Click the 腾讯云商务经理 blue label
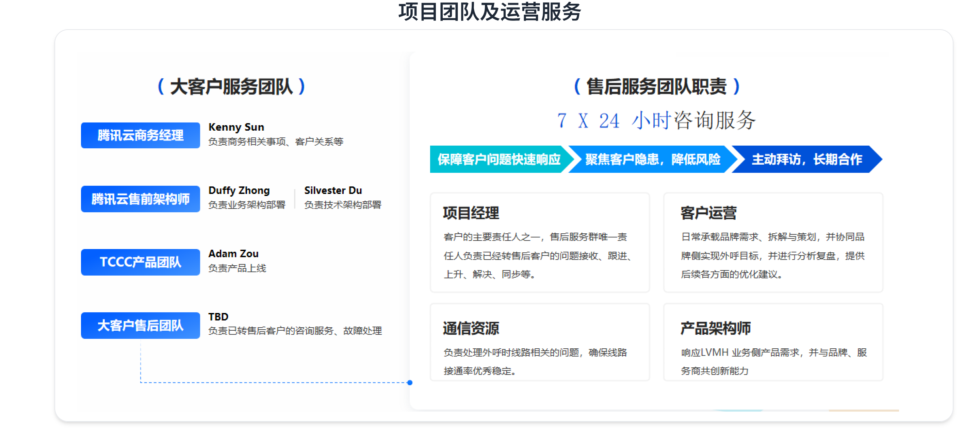The image size is (980, 430). coord(140,135)
